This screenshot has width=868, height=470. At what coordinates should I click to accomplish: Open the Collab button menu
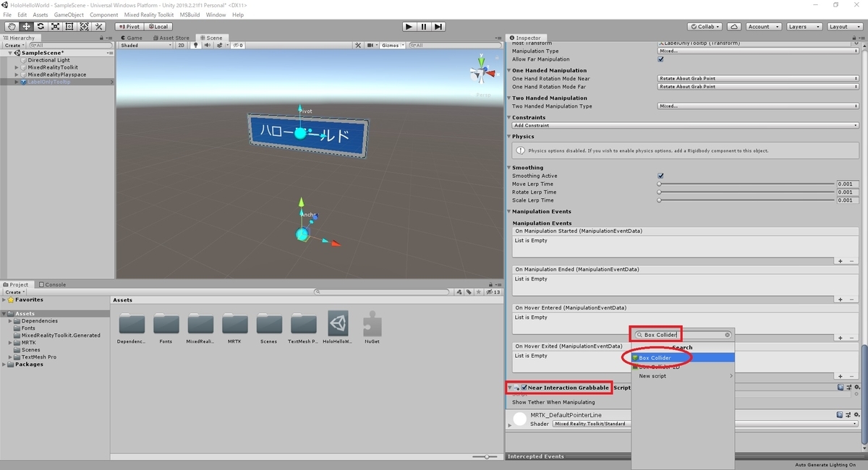pyautogui.click(x=706, y=27)
